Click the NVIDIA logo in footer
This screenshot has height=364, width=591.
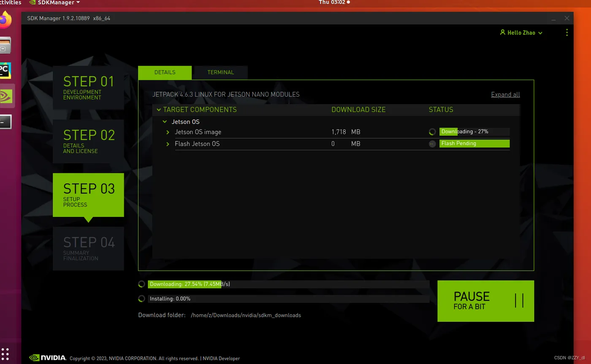[48, 358]
